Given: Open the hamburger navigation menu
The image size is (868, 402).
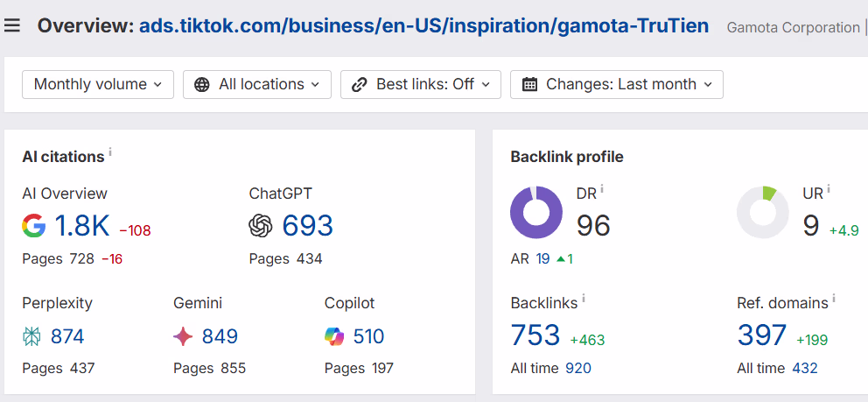Looking at the screenshot, I should click(x=11, y=25).
